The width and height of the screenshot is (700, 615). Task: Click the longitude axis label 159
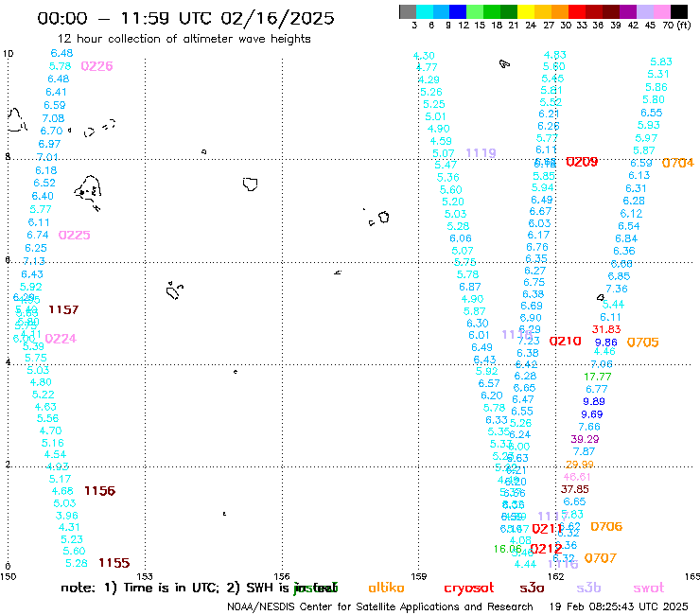coord(419,576)
